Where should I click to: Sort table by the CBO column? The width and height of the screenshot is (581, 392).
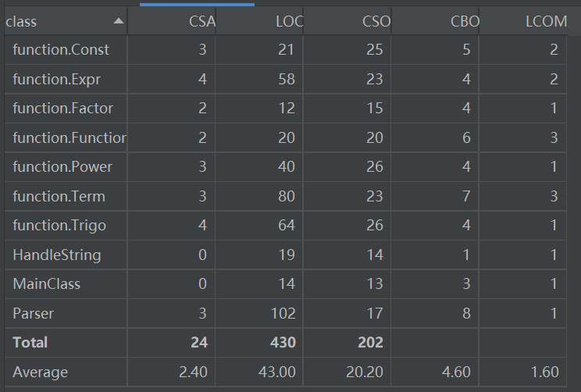click(x=435, y=22)
